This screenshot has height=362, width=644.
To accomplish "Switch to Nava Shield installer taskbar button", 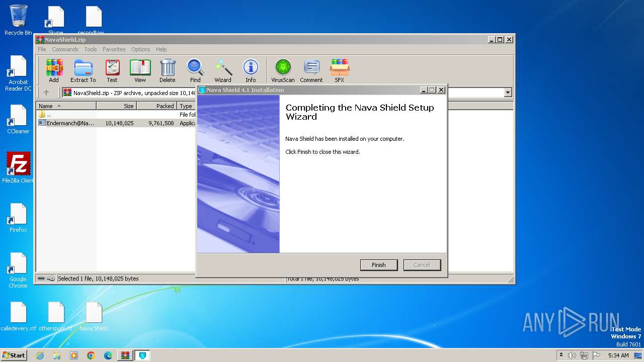I will [143, 355].
